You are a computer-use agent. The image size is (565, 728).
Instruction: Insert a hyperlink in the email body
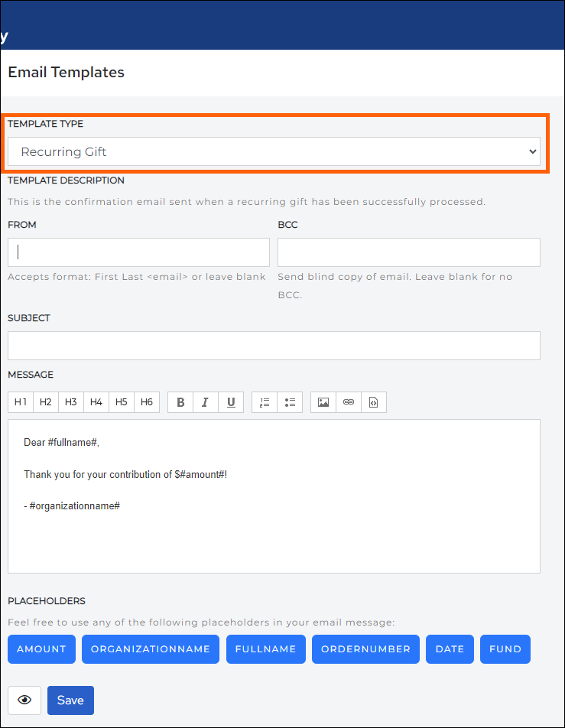click(348, 401)
